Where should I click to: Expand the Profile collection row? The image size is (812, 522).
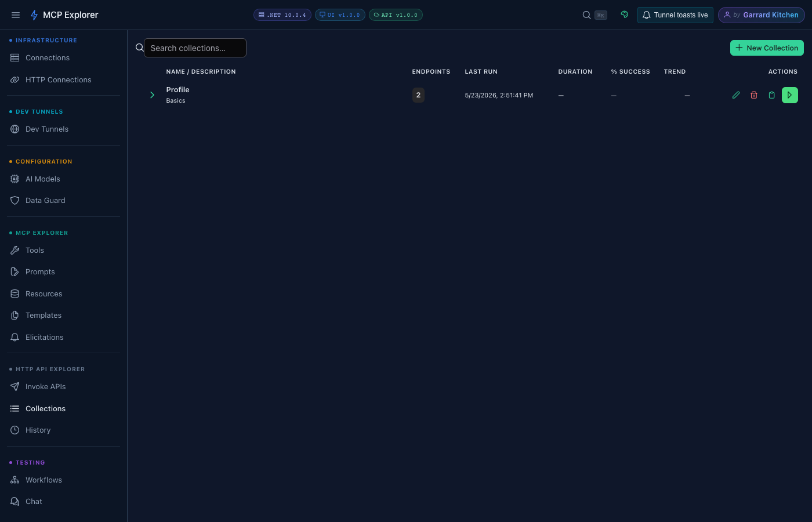tap(152, 95)
